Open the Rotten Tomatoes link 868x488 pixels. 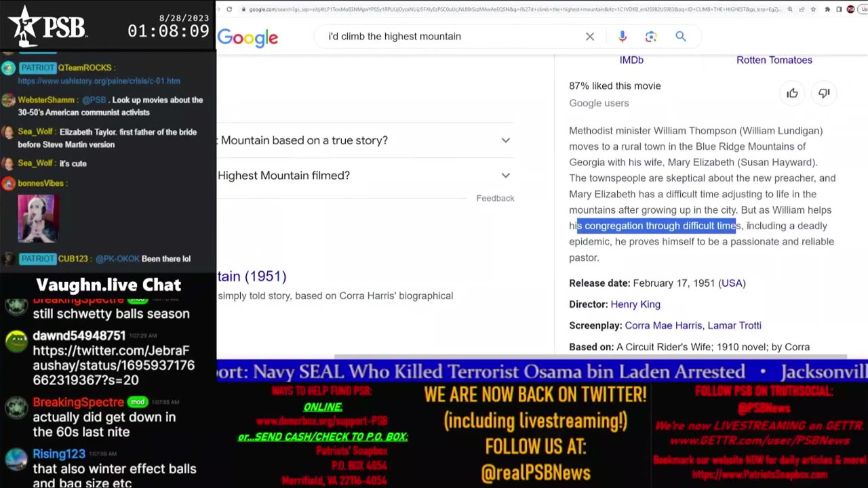coord(774,60)
